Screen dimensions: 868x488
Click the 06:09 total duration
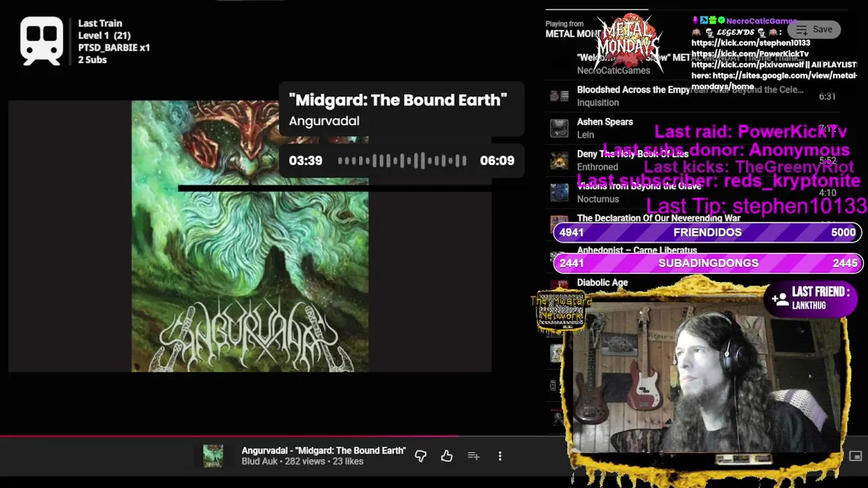click(x=497, y=161)
